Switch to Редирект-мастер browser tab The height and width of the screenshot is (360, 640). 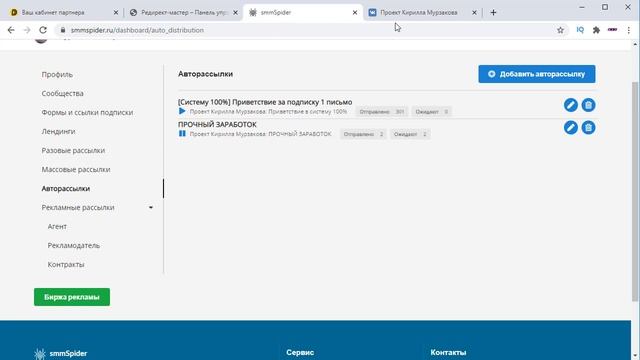184,13
